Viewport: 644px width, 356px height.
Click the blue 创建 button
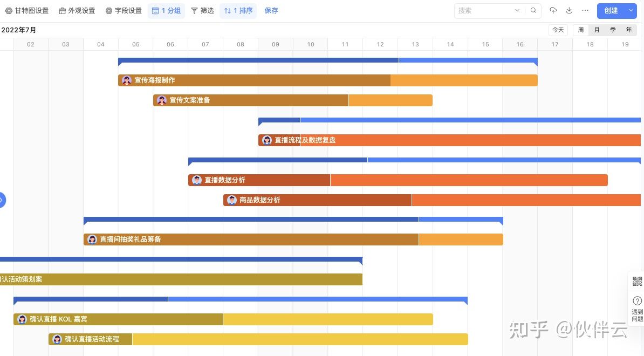click(611, 11)
